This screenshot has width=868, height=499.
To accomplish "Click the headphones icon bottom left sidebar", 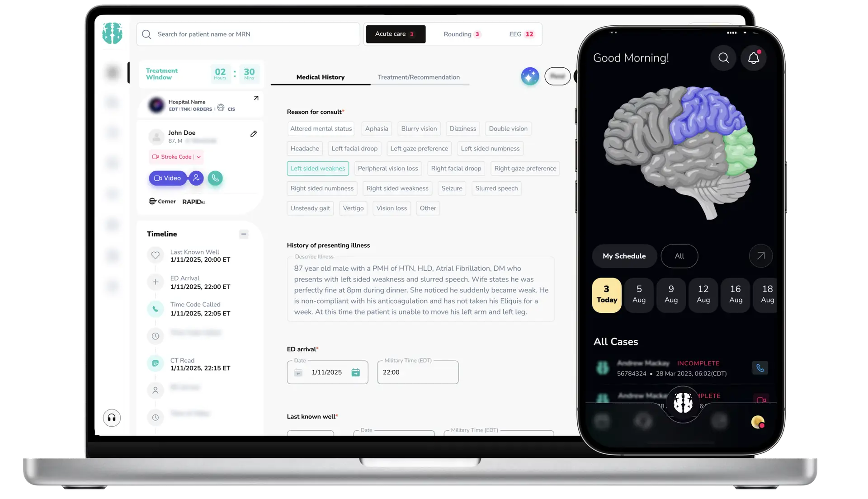I will click(x=112, y=417).
